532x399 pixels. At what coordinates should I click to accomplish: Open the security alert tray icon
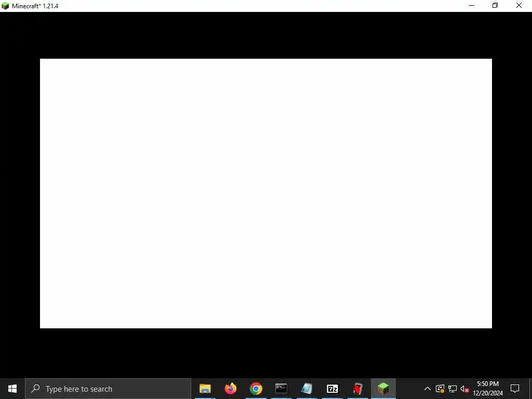(440, 389)
